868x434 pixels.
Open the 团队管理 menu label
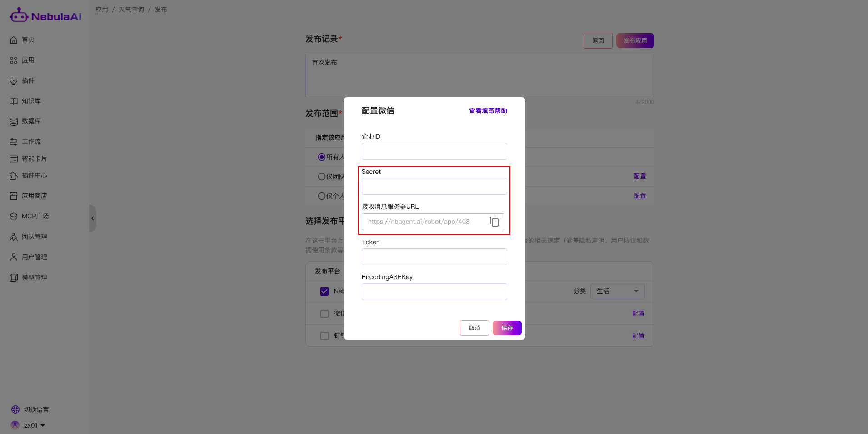point(35,237)
